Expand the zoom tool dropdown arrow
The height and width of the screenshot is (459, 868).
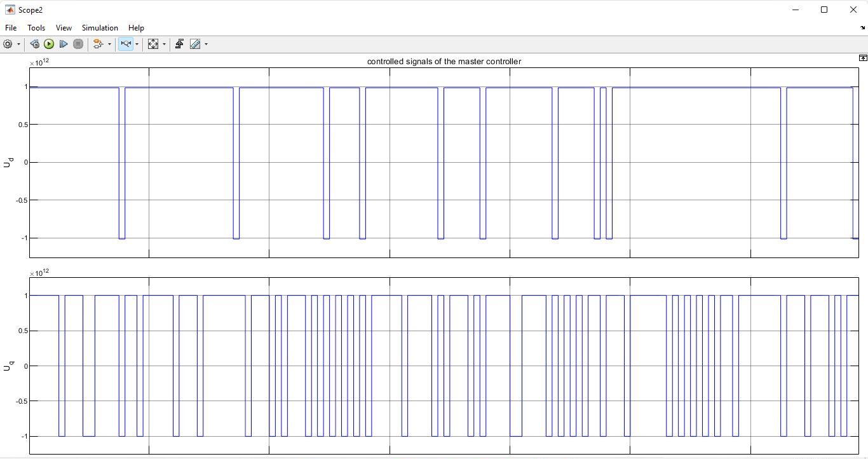click(137, 44)
